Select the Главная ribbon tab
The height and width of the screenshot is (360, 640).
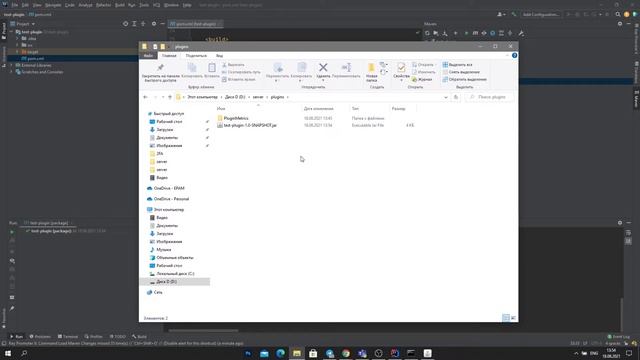[169, 56]
